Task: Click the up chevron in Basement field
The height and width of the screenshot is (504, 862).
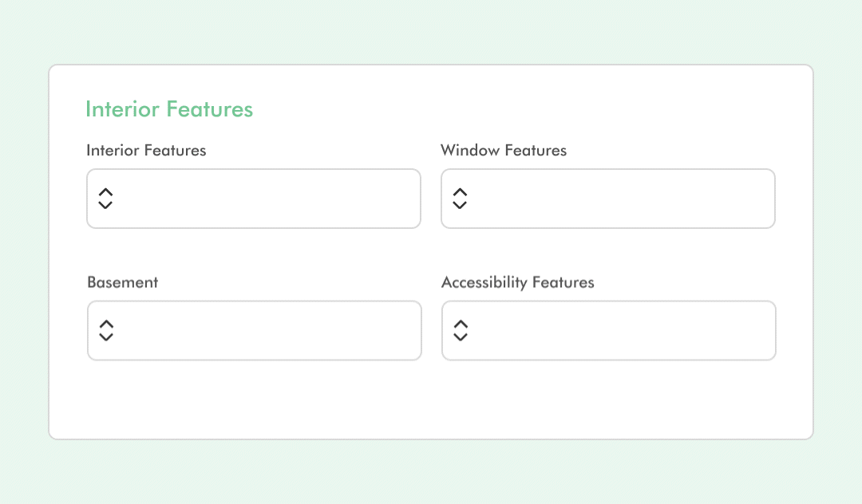Action: 106,324
